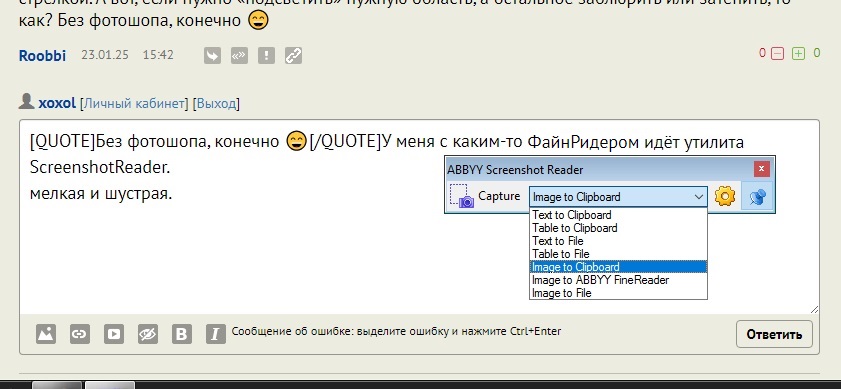Toggle the always-on-top pin icon

757,197
